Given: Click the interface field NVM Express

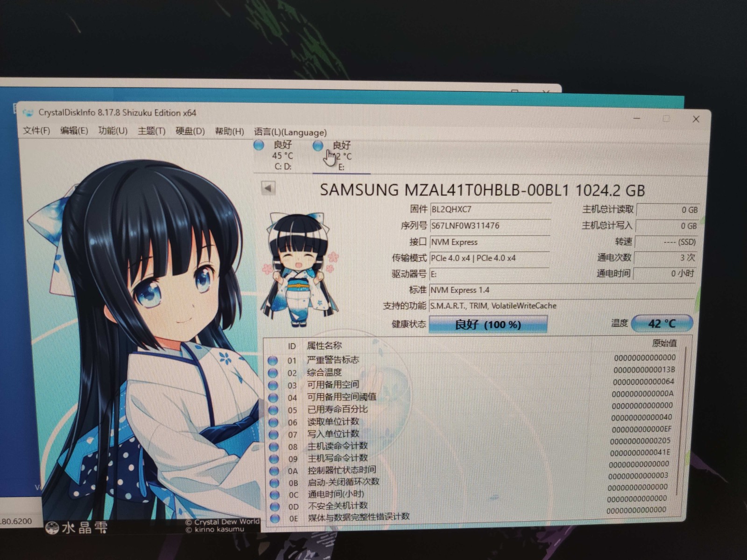Looking at the screenshot, I should (x=489, y=242).
